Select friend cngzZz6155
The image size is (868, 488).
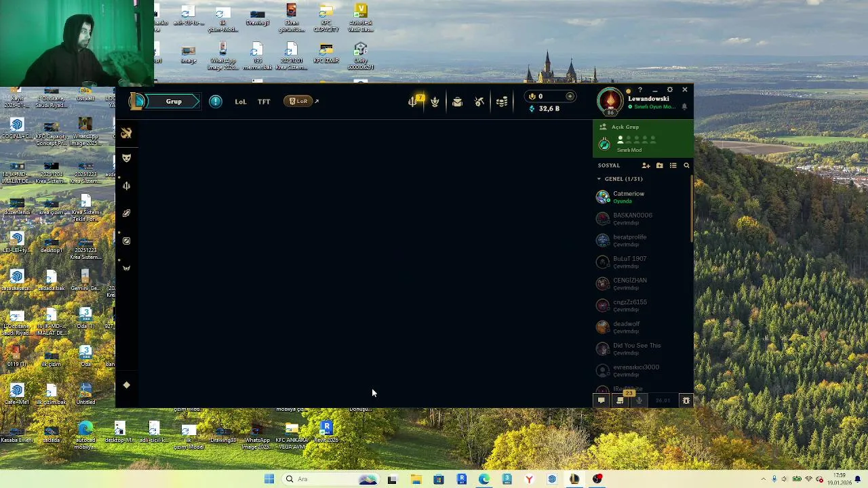coord(642,306)
